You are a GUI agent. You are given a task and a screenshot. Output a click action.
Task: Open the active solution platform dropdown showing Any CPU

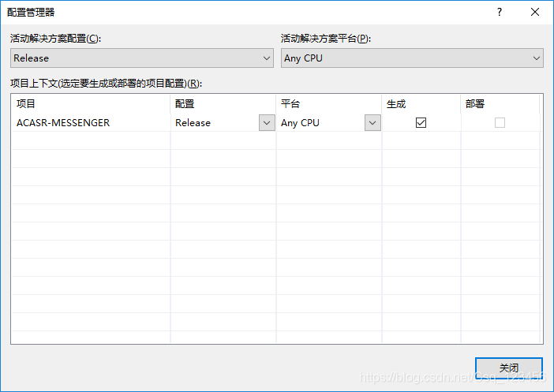pyautogui.click(x=412, y=58)
